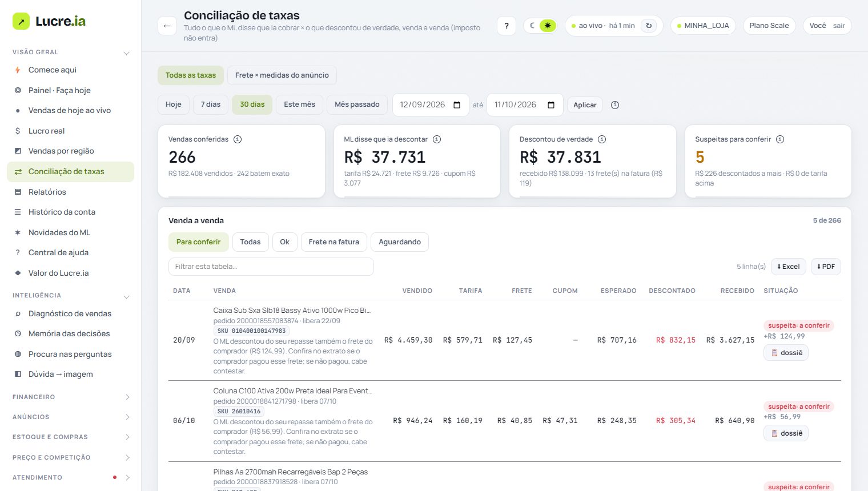868x491 pixels.
Task: Open the calendar picker for the 11/10/2026 date
Action: (551, 105)
